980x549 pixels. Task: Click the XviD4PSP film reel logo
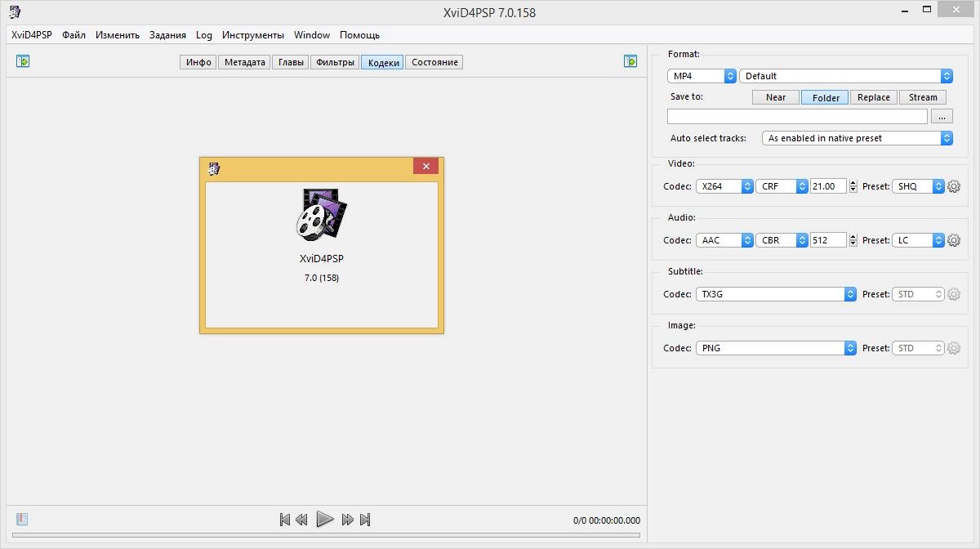tap(322, 214)
